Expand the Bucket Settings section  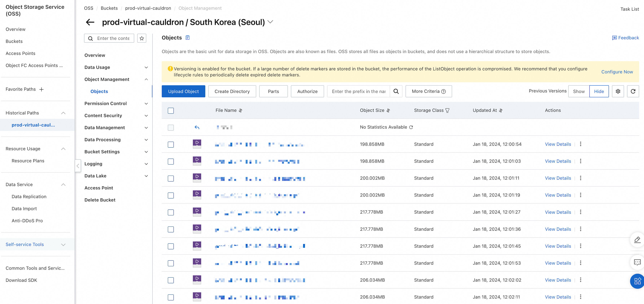[146, 152]
